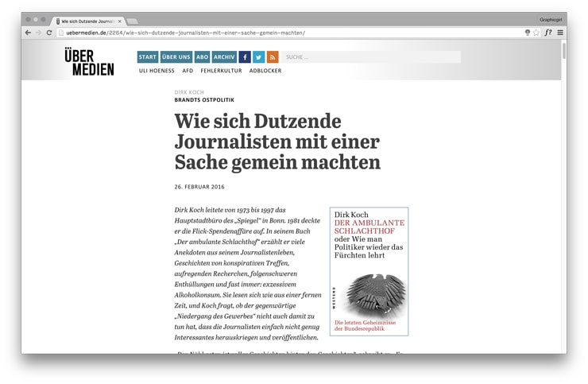Click the page icon in address bar
This screenshot has width=588, height=384.
click(x=61, y=33)
